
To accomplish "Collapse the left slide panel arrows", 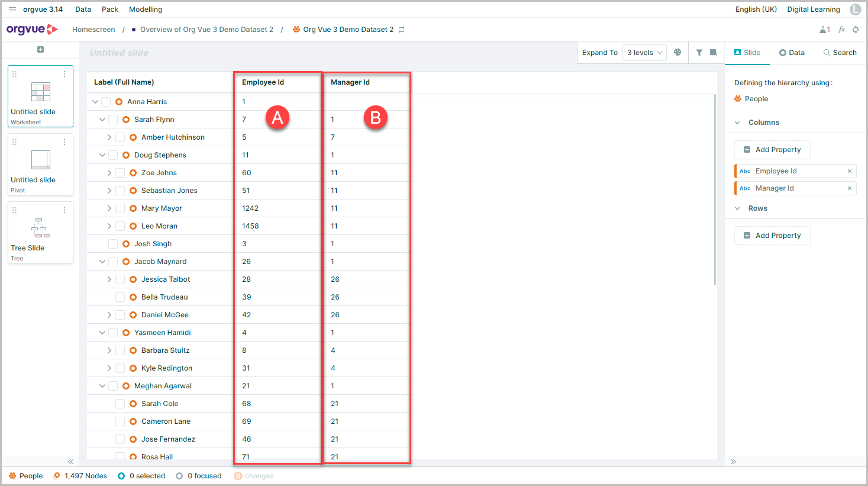I will point(70,462).
